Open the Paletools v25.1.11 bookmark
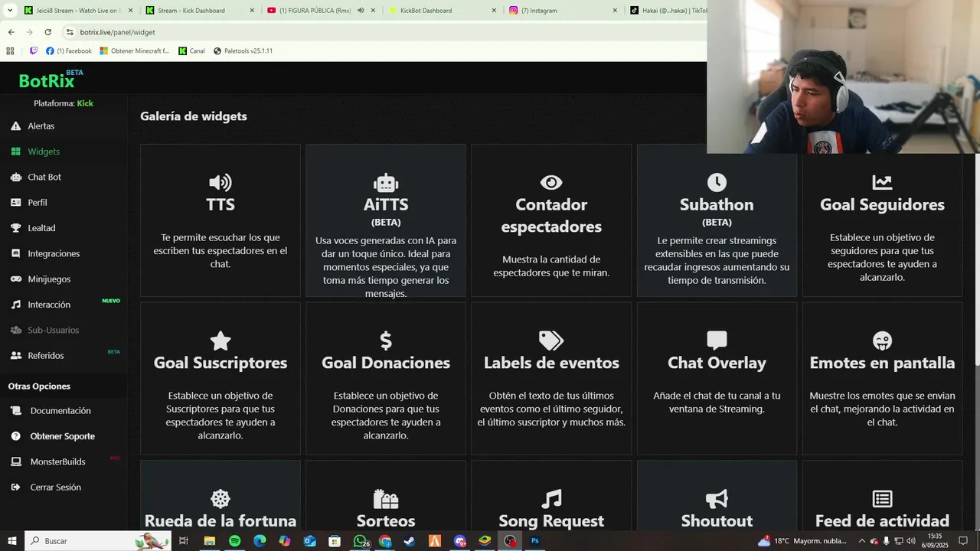Viewport: 980px width, 551px height. (243, 51)
